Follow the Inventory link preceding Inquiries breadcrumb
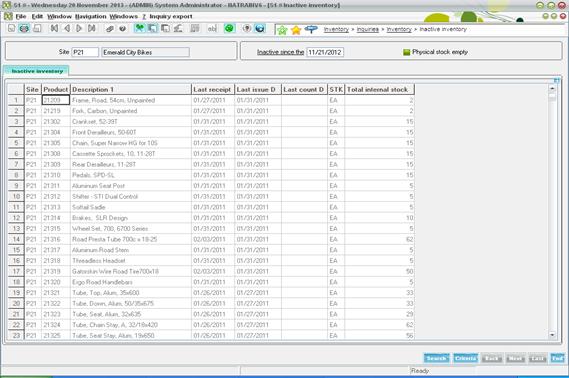Image resolution: width=569 pixels, height=378 pixels. 336,29
